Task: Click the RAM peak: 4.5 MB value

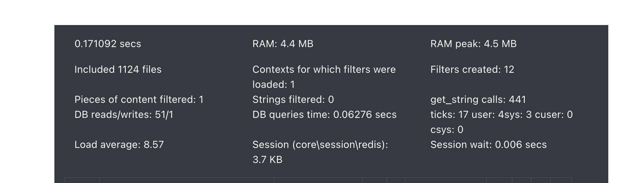Action: pyautogui.click(x=473, y=44)
